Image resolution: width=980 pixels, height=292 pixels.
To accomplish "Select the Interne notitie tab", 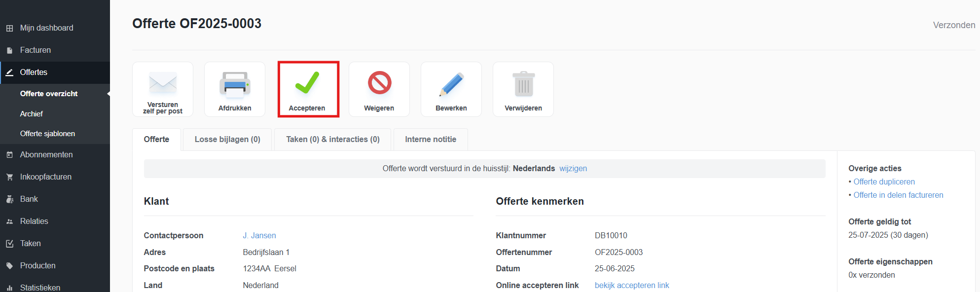I will coord(430,140).
